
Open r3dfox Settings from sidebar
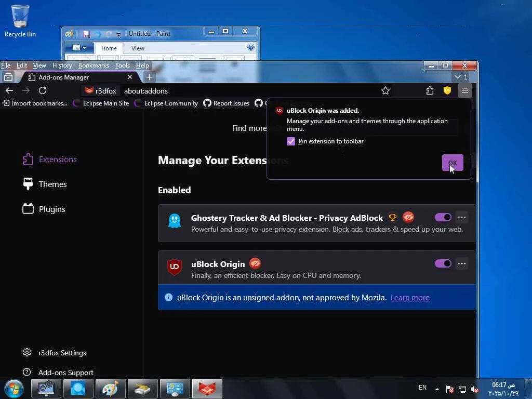click(54, 353)
